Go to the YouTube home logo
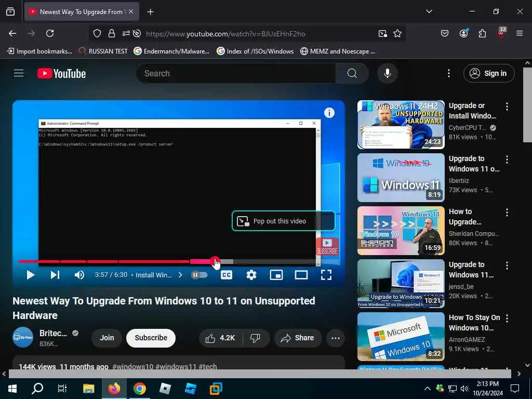This screenshot has height=399, width=532. pos(61,73)
